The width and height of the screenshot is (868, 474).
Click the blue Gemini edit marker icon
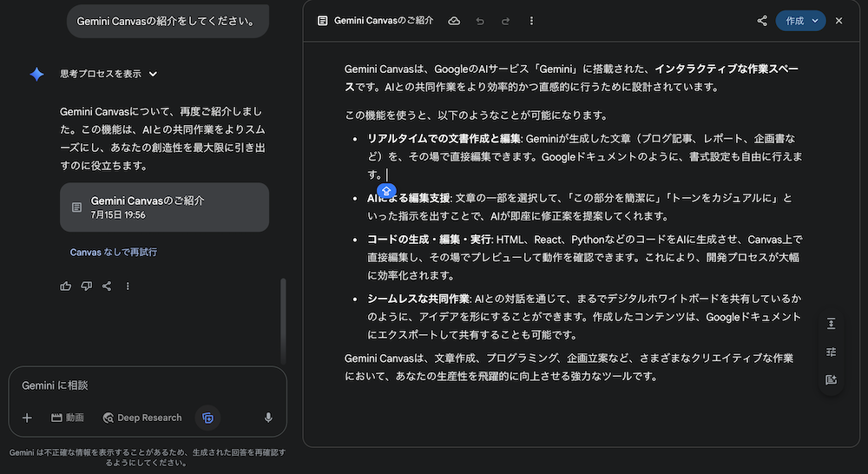click(386, 191)
